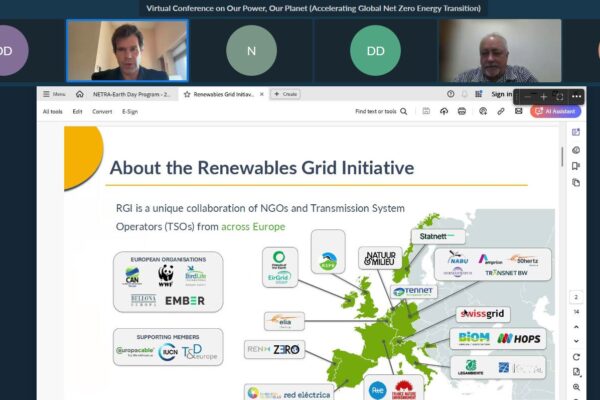Star the Renewables Grid Initiative tab
Viewport: 600px width, 400px height.
[187, 94]
